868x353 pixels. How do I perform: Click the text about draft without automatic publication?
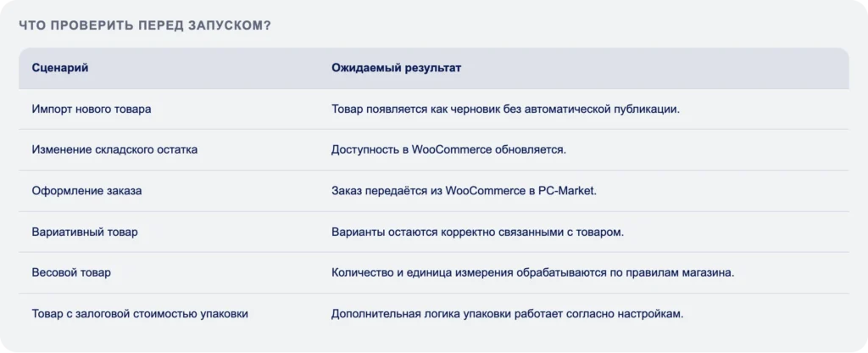point(505,109)
